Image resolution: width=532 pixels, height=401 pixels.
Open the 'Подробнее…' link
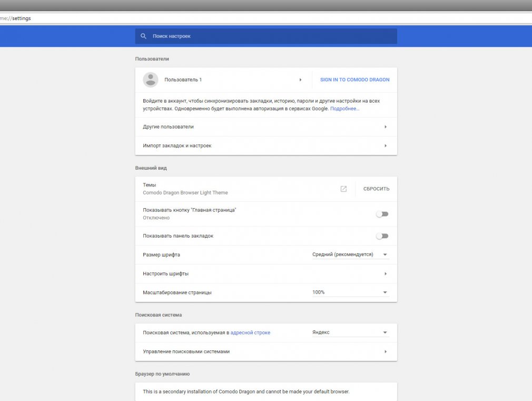(x=344, y=109)
